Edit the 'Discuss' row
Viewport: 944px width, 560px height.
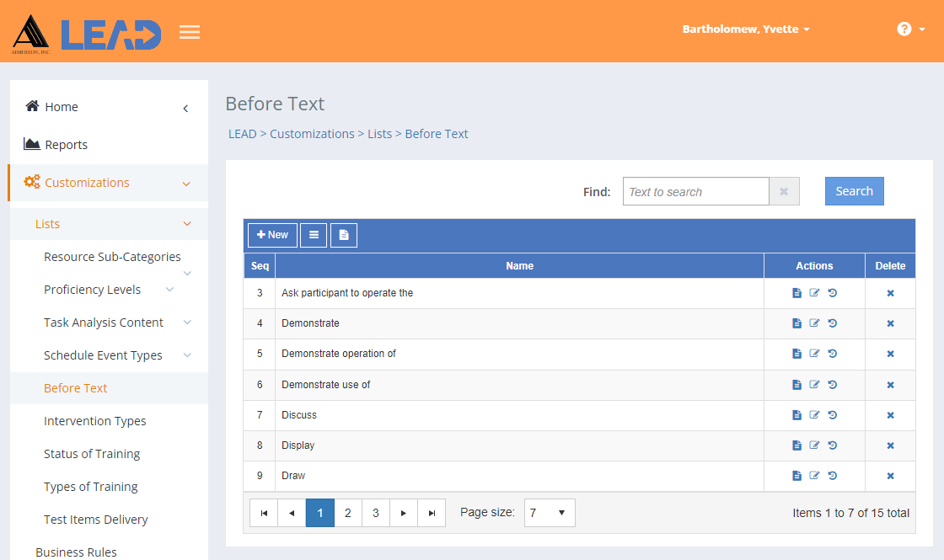tap(814, 415)
